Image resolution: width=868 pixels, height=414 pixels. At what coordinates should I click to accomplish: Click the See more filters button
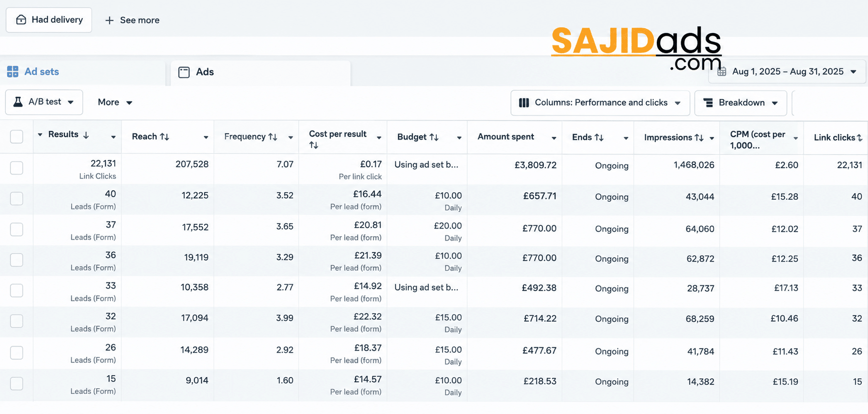[x=132, y=20]
